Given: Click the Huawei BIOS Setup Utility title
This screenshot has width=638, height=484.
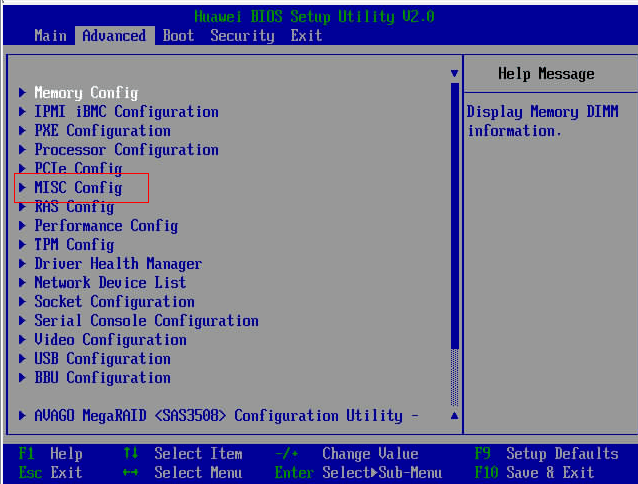Looking at the screenshot, I should click(x=314, y=17).
